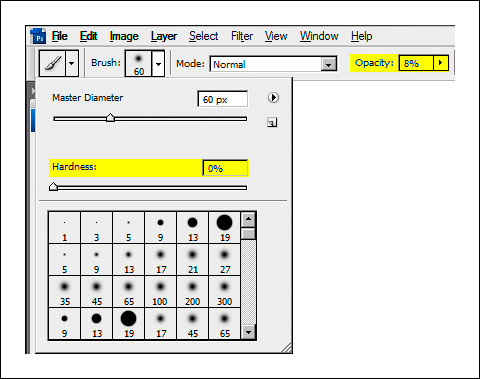Open the View menu
Image resolution: width=480 pixels, height=379 pixels.
point(276,36)
